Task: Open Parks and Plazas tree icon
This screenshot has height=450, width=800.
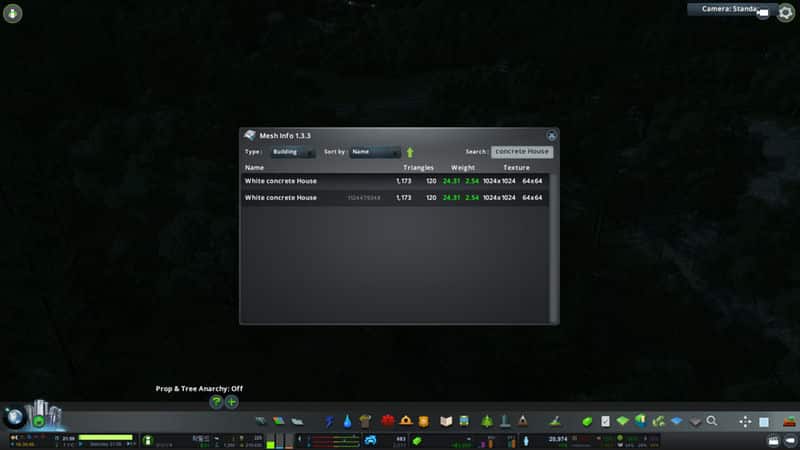Action: [x=487, y=422]
